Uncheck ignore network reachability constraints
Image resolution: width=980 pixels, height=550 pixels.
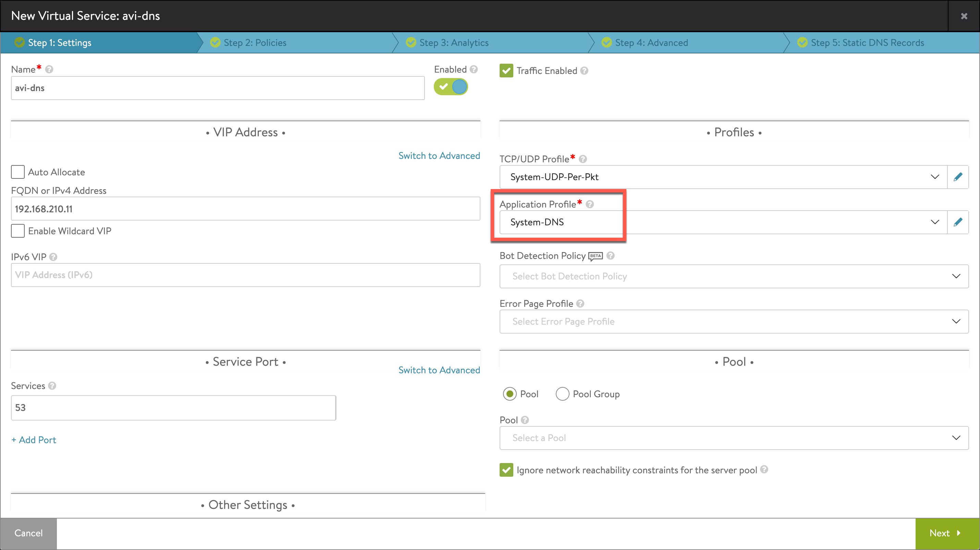coord(506,470)
